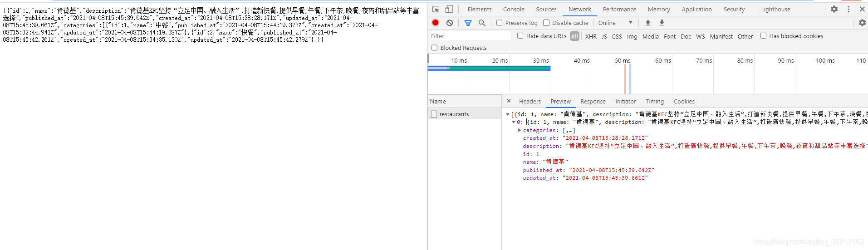Click the red load event marker line
The height and width of the screenshot is (250, 868).
point(625,78)
